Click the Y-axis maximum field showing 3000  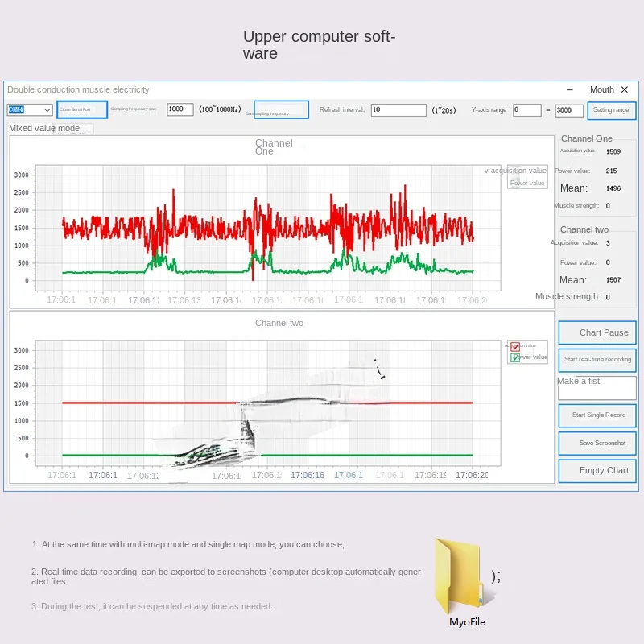[569, 110]
